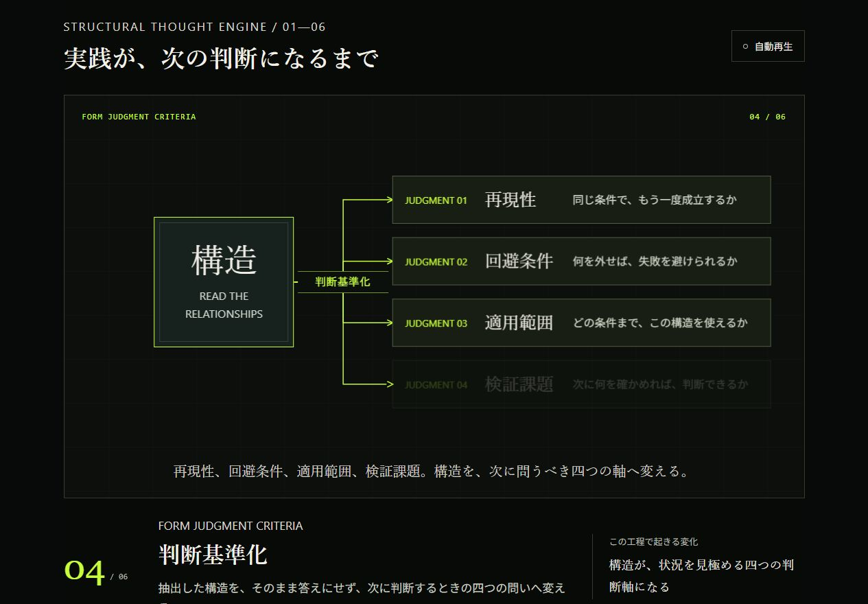This screenshot has width=868, height=604.
Task: Click the 回避条件 card title
Action: (x=519, y=261)
